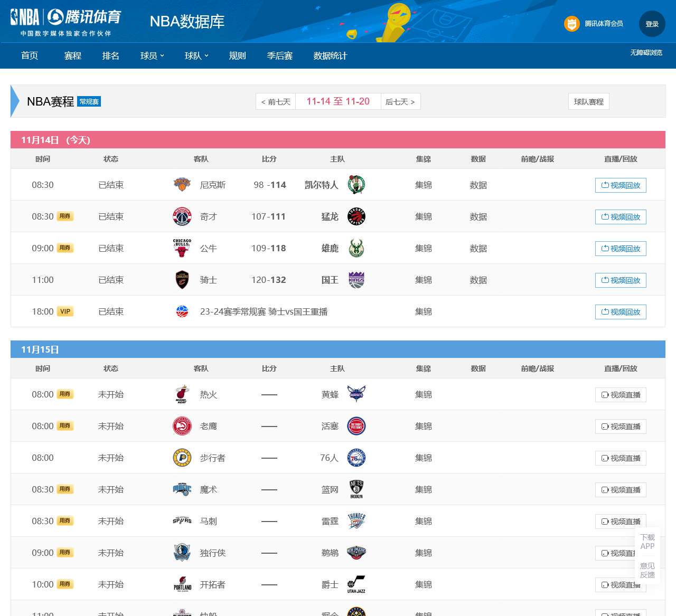Open 视频直播 for Magic vs Nets

pos(621,490)
